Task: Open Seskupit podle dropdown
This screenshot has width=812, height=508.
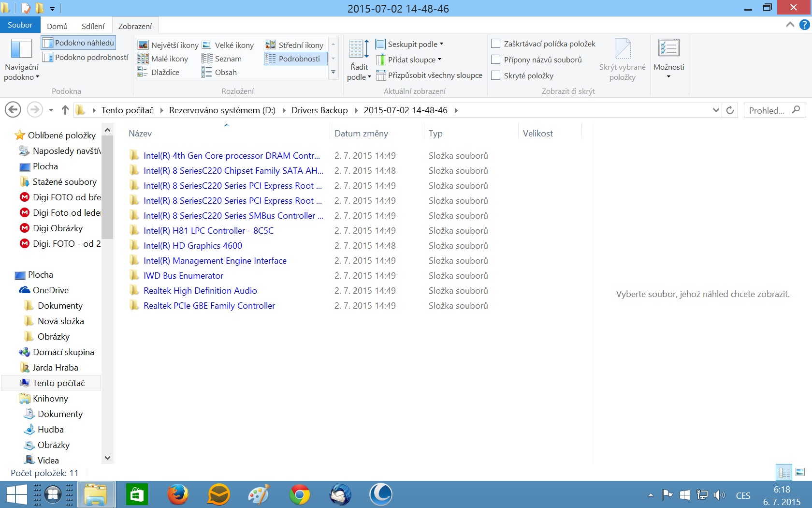Action: pos(409,44)
